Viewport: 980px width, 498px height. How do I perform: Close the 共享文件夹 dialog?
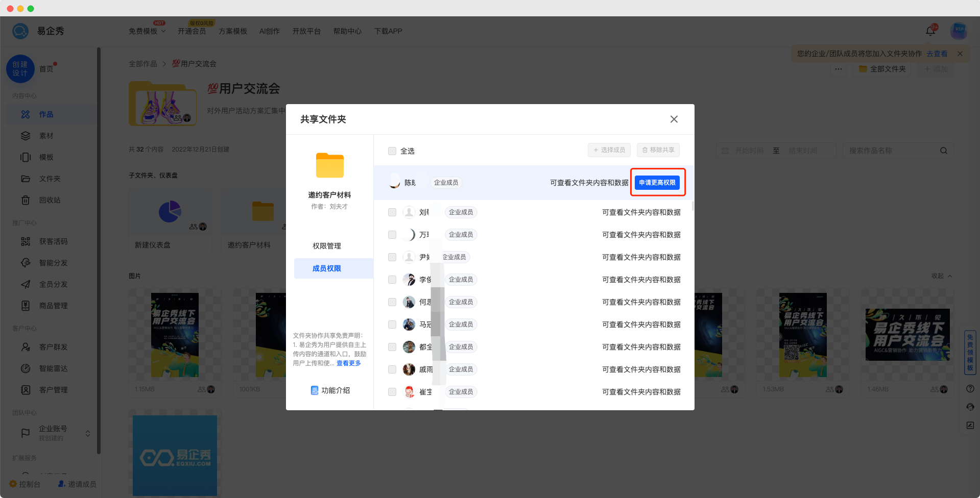674,119
